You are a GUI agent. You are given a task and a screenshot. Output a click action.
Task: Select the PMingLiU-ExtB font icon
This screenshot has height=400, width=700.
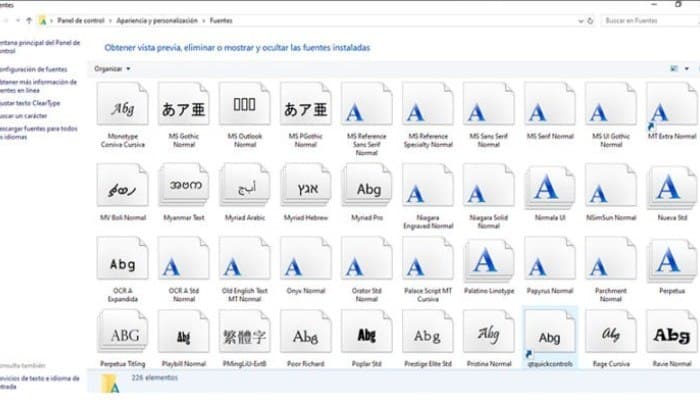pos(245,332)
